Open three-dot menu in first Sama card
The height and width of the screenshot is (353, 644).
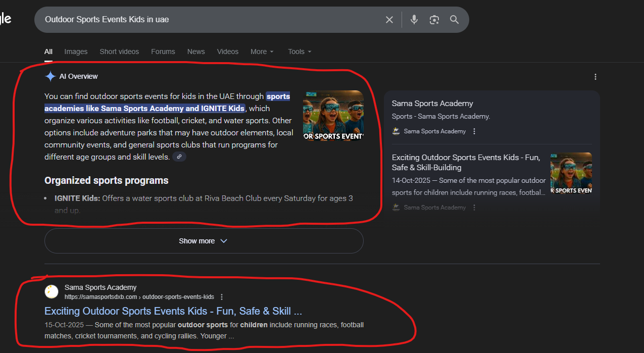tap(474, 131)
